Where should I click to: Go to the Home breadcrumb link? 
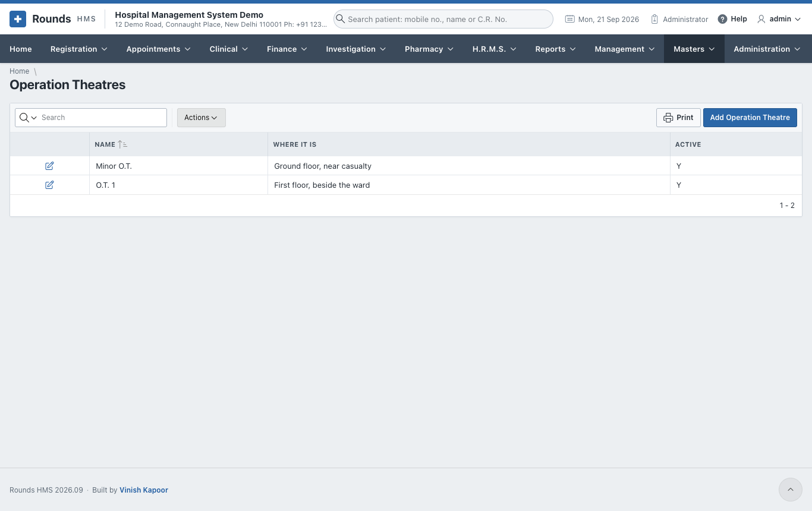(x=19, y=71)
